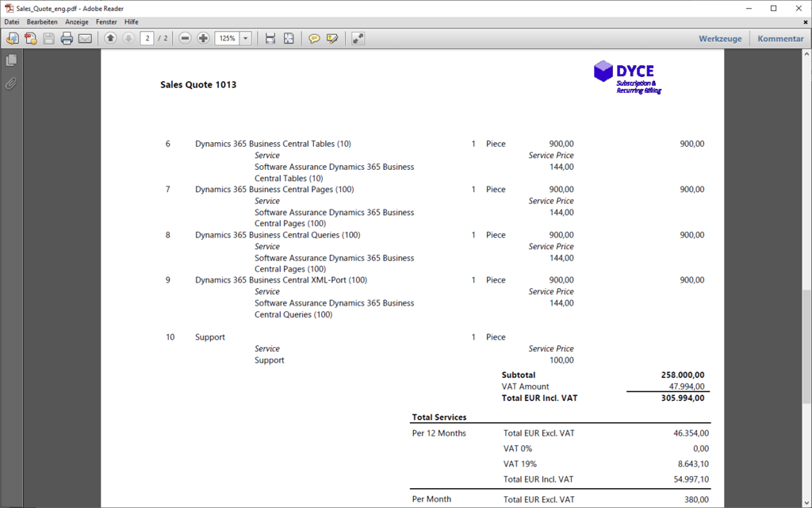Click the Create PDF online icon

13,38
